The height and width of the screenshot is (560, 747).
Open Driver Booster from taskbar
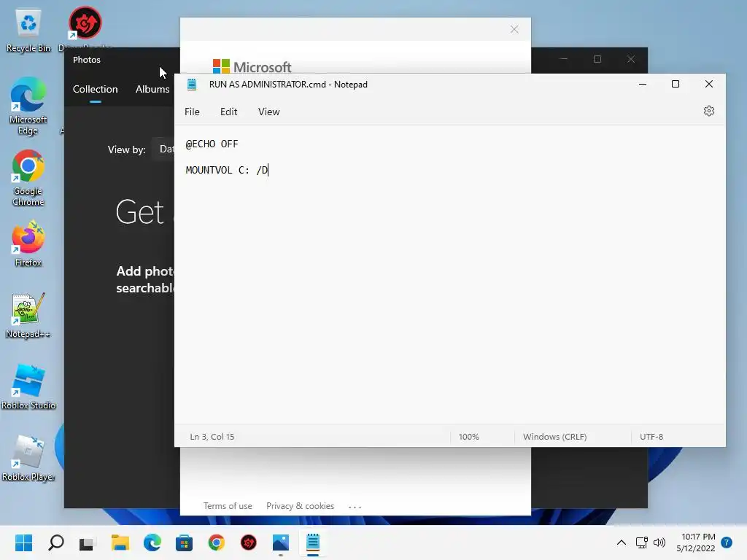[248, 542]
